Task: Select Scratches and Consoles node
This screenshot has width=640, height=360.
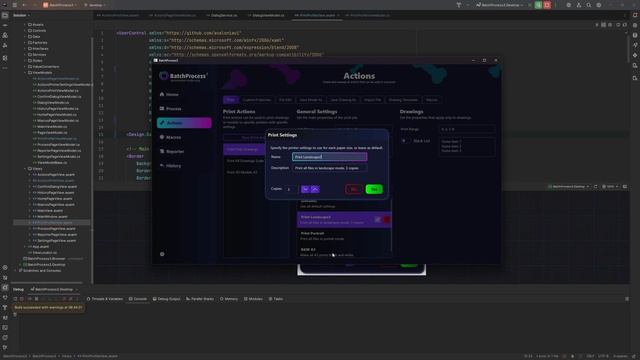Action: coord(42,271)
